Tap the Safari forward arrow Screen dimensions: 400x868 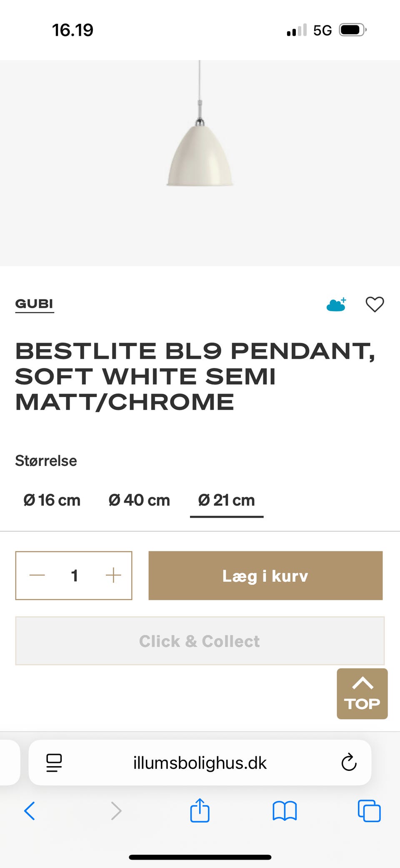pos(116,811)
